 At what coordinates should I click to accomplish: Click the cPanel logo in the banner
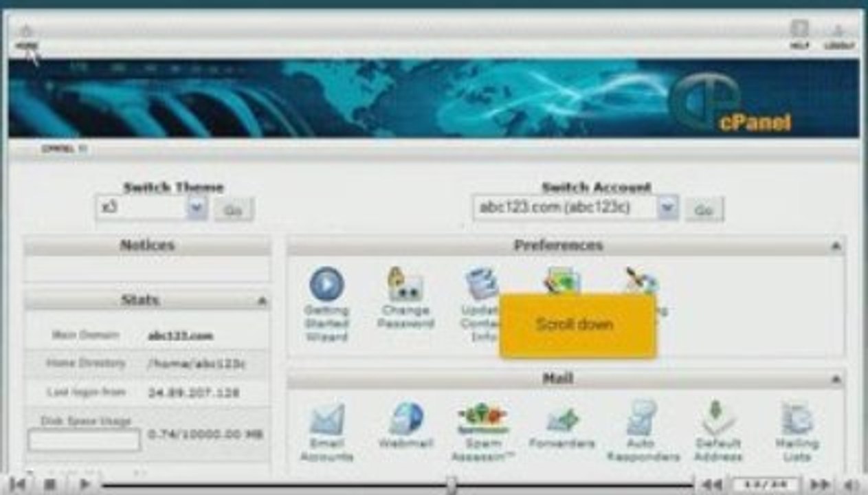tap(731, 103)
